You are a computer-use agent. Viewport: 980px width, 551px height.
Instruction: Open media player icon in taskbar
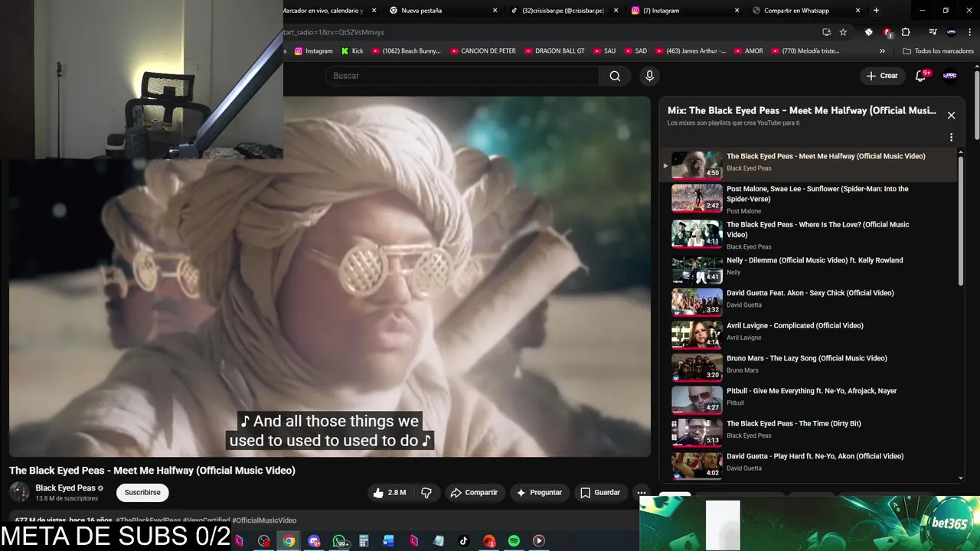pos(539,541)
